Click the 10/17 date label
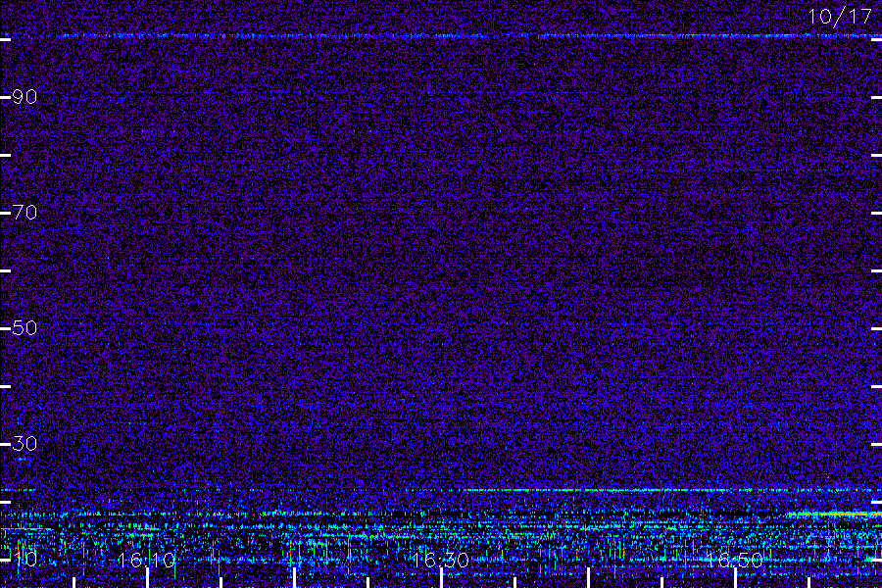This screenshot has height=588, width=882. point(841,17)
